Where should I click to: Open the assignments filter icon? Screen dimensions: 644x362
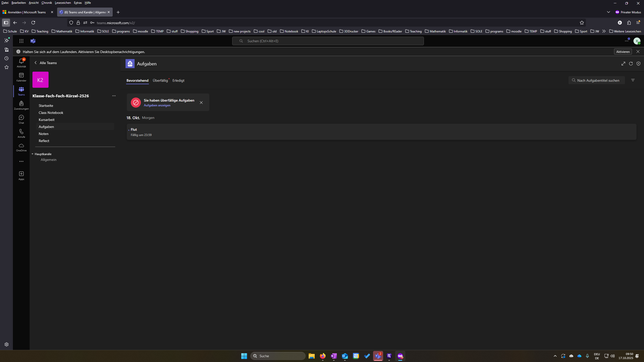point(633,80)
